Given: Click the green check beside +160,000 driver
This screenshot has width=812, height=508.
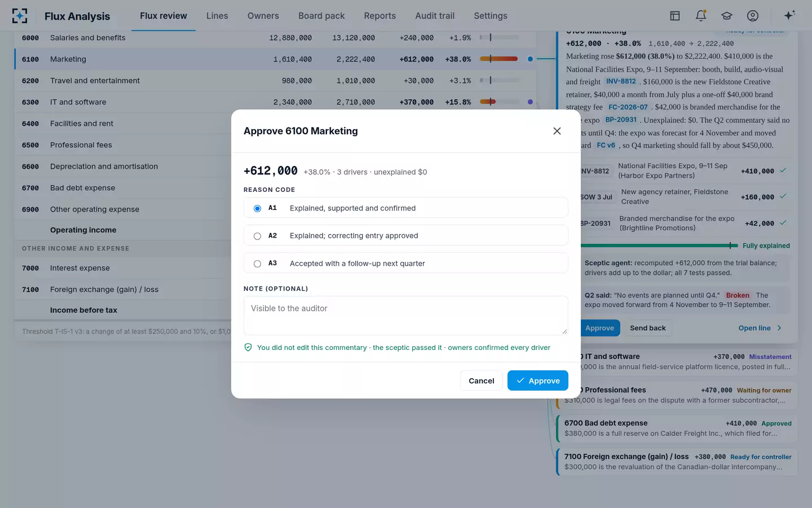Looking at the screenshot, I should click(x=783, y=196).
